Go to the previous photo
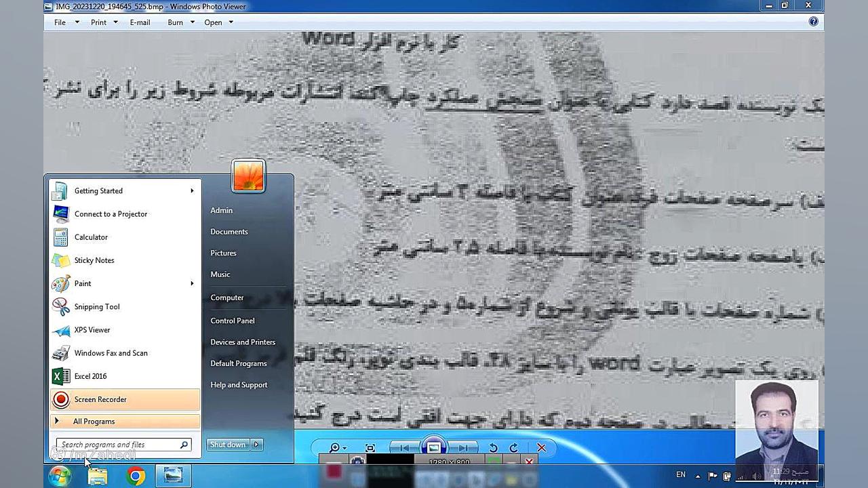Screen dimensions: 868x488 pyautogui.click(x=405, y=448)
